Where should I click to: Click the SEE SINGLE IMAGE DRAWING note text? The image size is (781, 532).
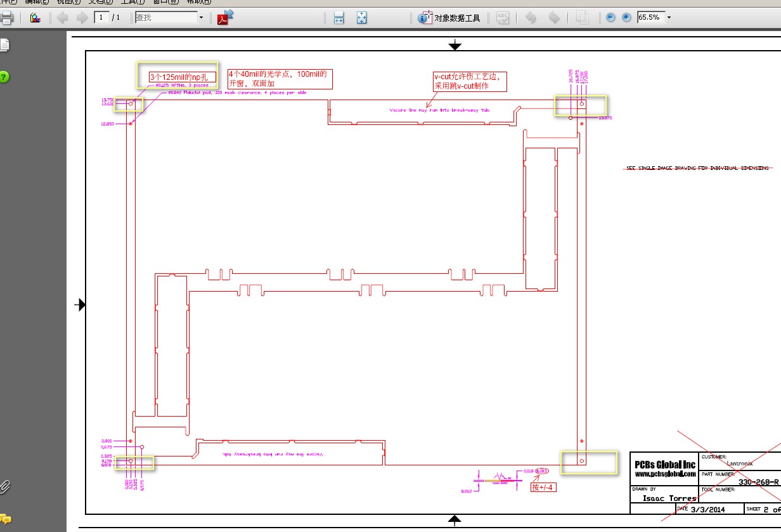pos(697,168)
